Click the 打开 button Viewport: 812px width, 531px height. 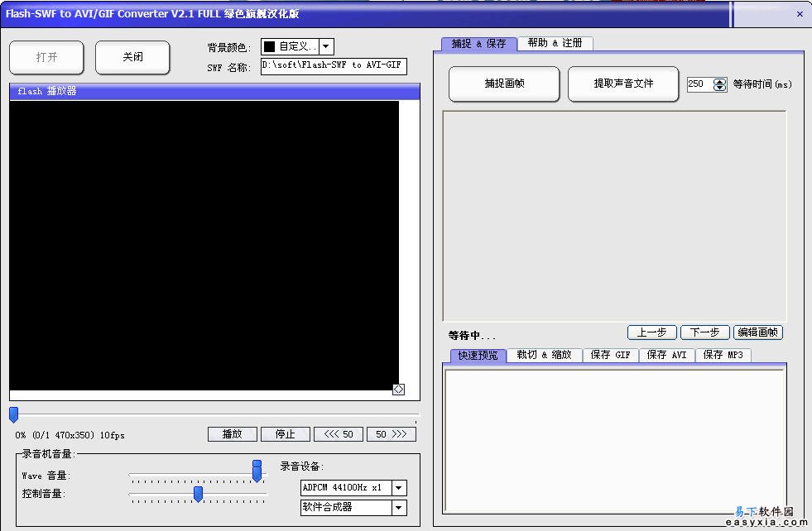pyautogui.click(x=46, y=57)
